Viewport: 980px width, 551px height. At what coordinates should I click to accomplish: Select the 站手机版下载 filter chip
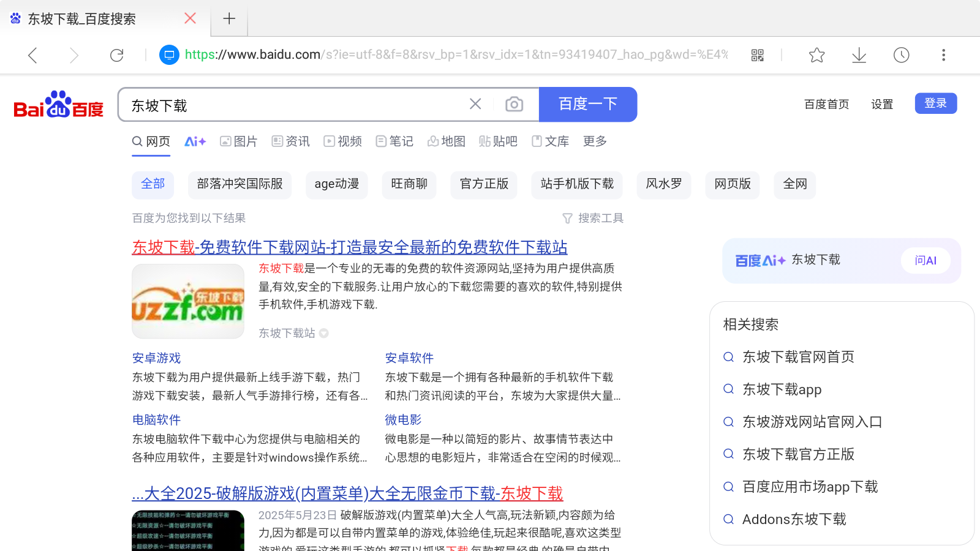coord(577,184)
